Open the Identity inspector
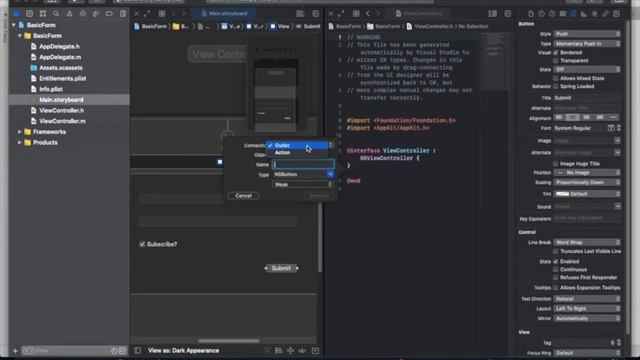Image resolution: width=640 pixels, height=360 pixels. 562,13
